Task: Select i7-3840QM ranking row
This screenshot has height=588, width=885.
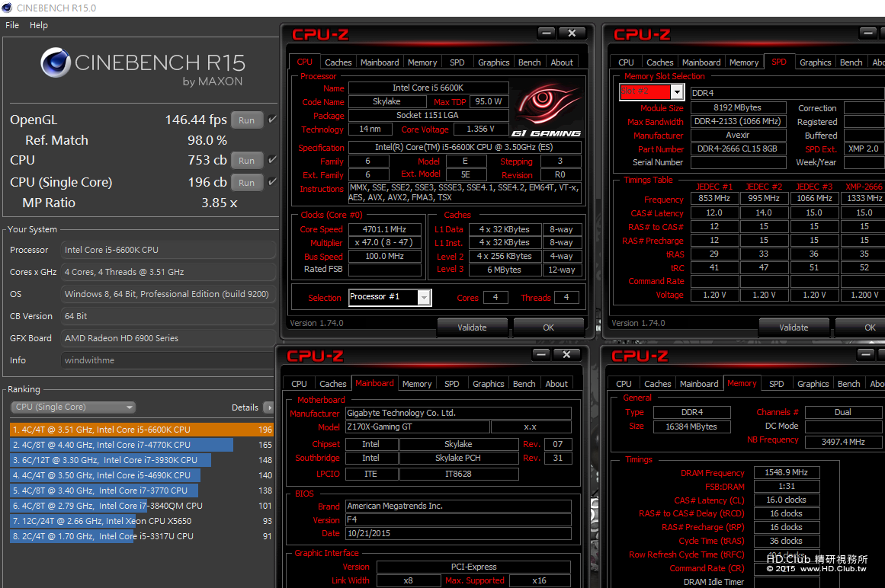Action: point(142,506)
